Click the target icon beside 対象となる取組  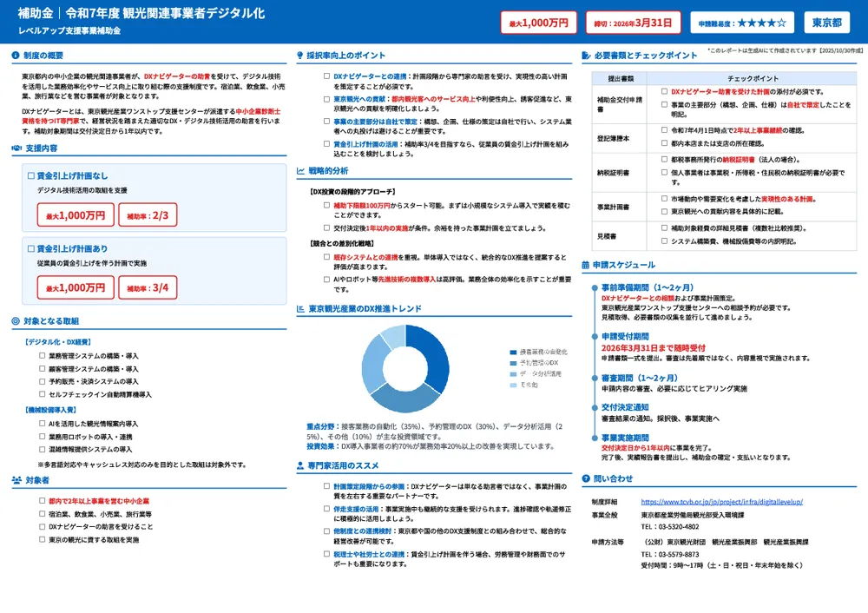click(x=16, y=321)
